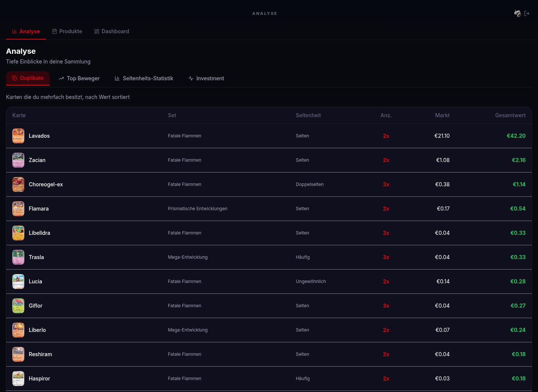This screenshot has width=538, height=392.
Task: Click the Choreogel-ex card name
Action: pos(46,184)
